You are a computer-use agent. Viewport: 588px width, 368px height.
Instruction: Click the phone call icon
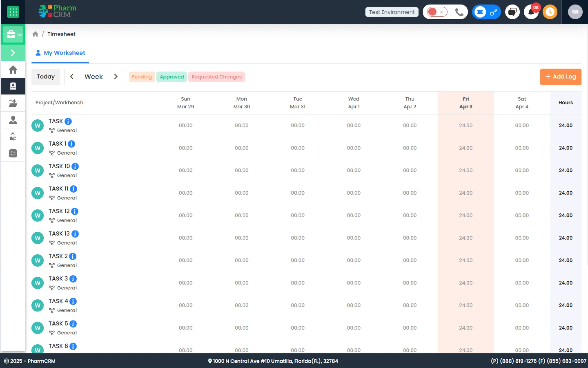point(459,12)
